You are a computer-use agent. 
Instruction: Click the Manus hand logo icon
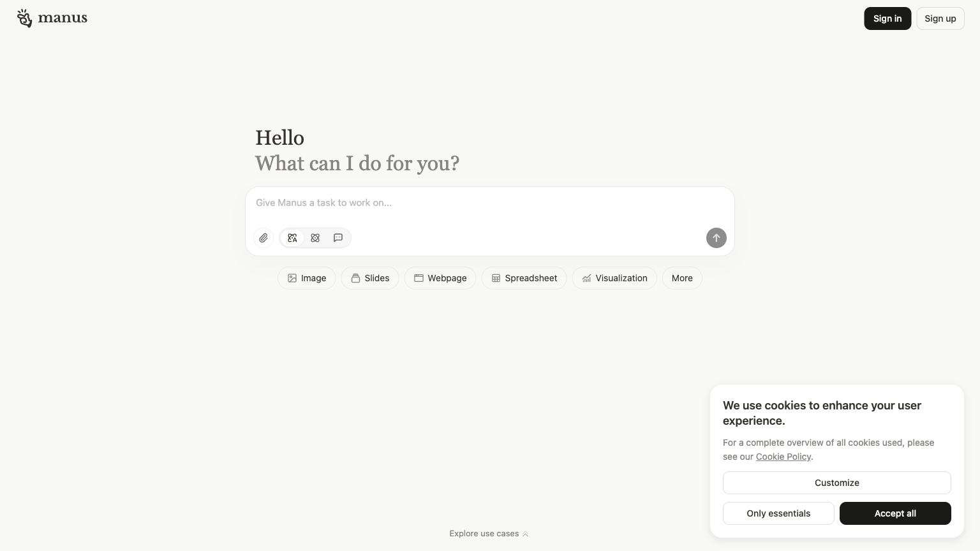24,18
